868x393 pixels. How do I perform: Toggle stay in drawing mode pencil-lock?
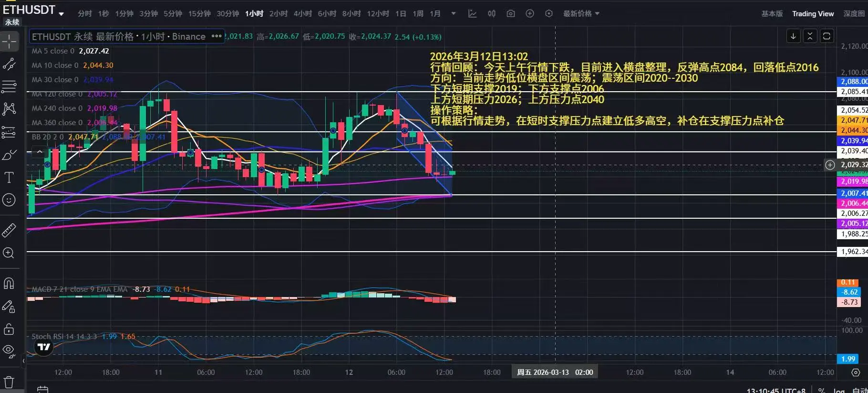coord(9,307)
